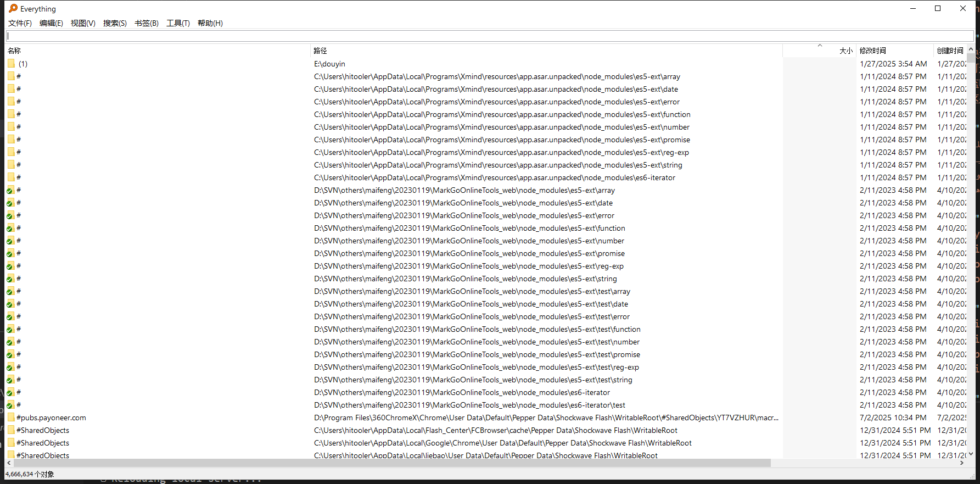Close the Everything window

pyautogui.click(x=963, y=8)
